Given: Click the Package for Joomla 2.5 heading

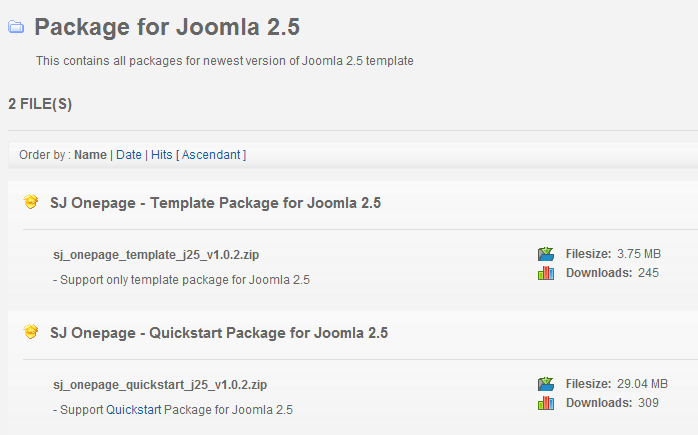Looking at the screenshot, I should [x=167, y=27].
